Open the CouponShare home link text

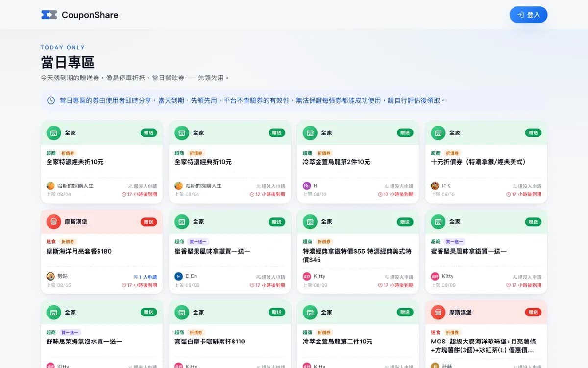tap(90, 15)
